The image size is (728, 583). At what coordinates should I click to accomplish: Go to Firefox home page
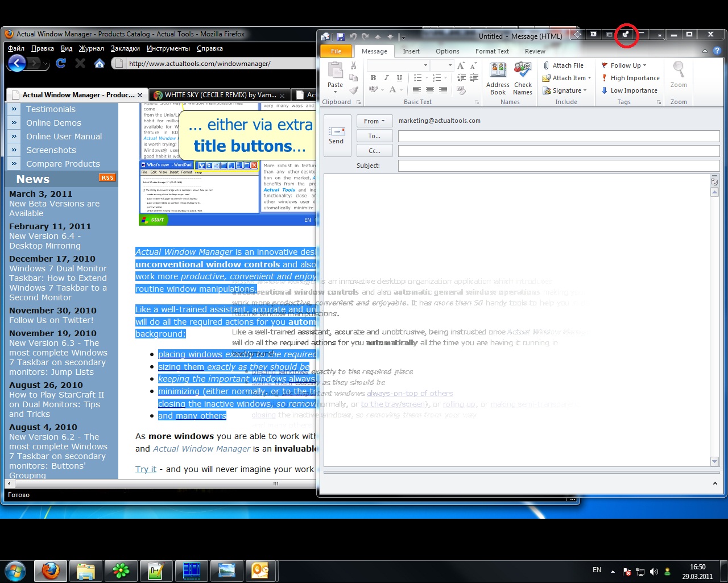pyautogui.click(x=100, y=63)
